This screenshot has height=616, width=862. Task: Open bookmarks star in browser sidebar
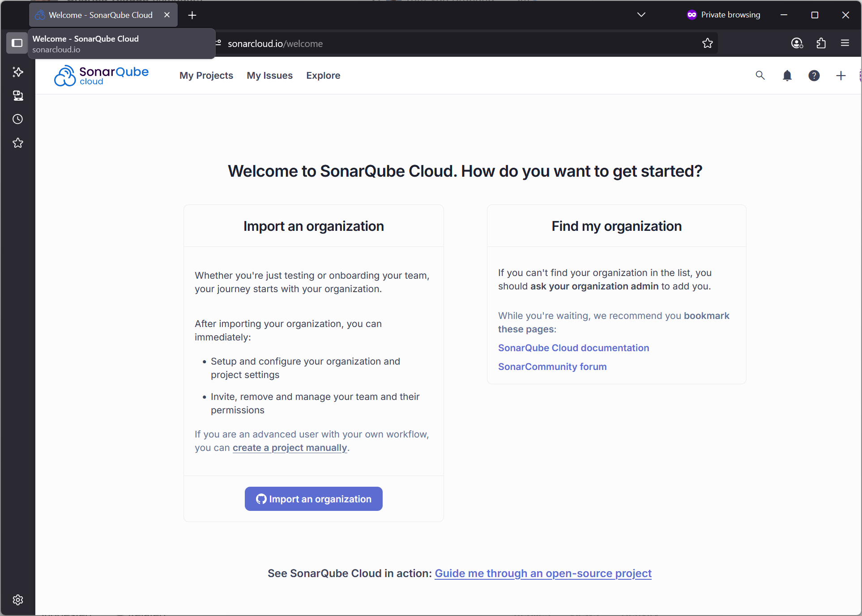(x=18, y=143)
